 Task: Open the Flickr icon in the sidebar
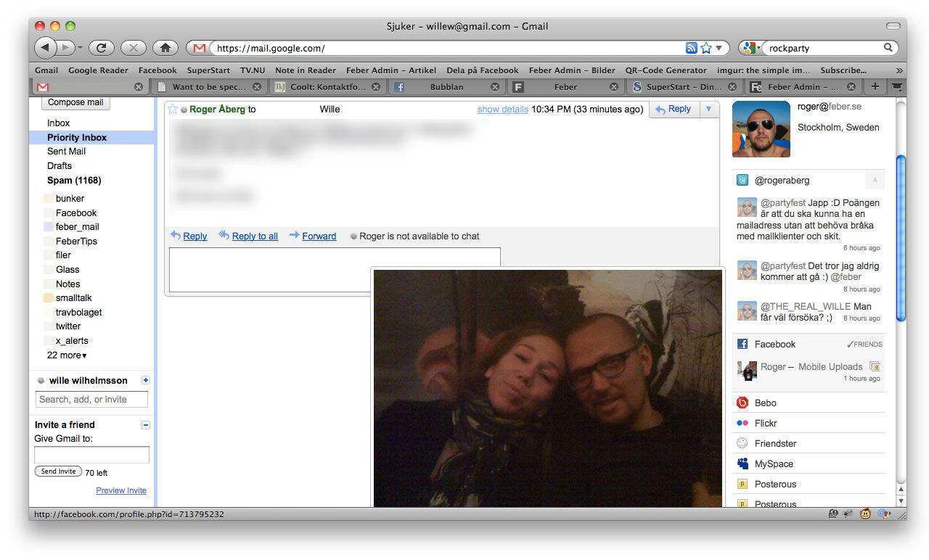742,423
